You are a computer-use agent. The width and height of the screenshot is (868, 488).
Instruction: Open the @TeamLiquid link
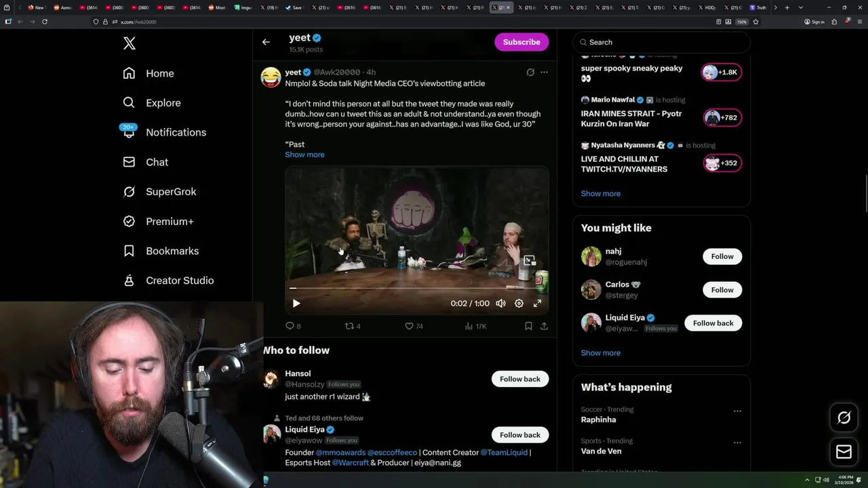504,452
